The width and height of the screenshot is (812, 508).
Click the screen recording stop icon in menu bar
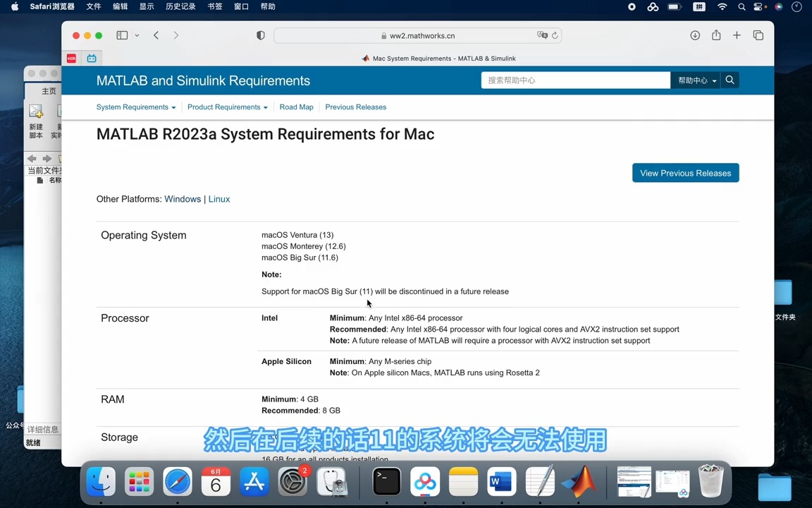coord(632,7)
